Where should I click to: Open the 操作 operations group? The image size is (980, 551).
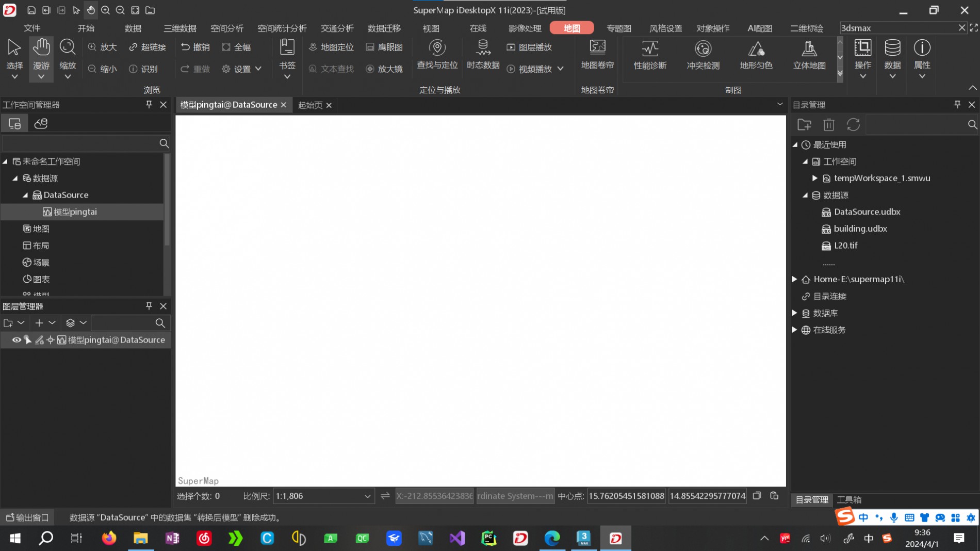point(863,59)
